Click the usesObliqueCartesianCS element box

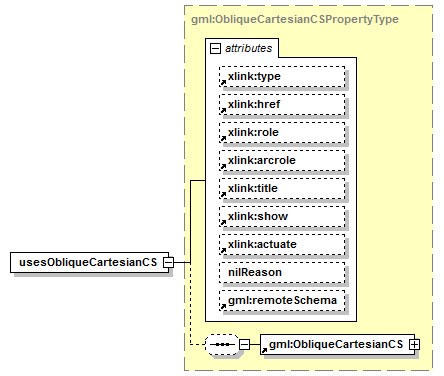click(x=89, y=263)
